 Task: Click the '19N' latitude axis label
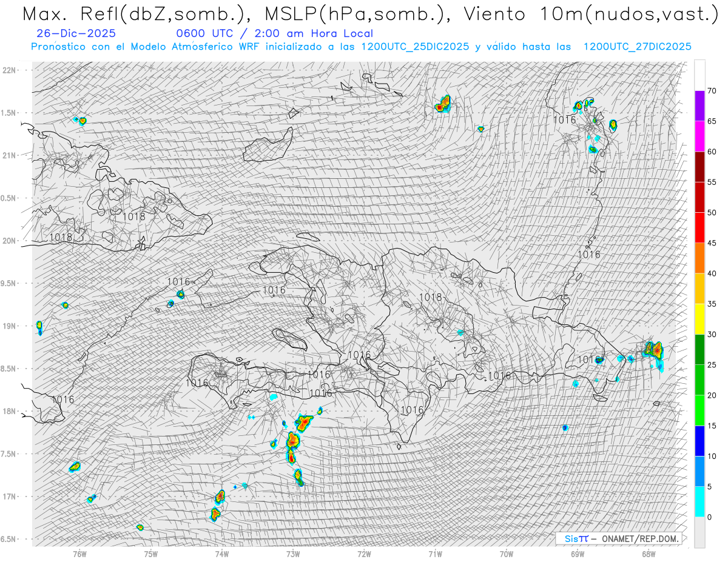tap(8, 326)
